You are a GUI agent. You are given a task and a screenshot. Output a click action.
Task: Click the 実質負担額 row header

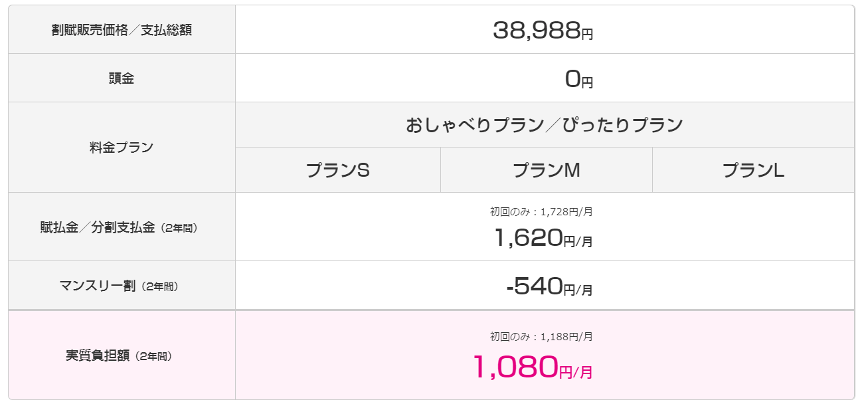(122, 356)
